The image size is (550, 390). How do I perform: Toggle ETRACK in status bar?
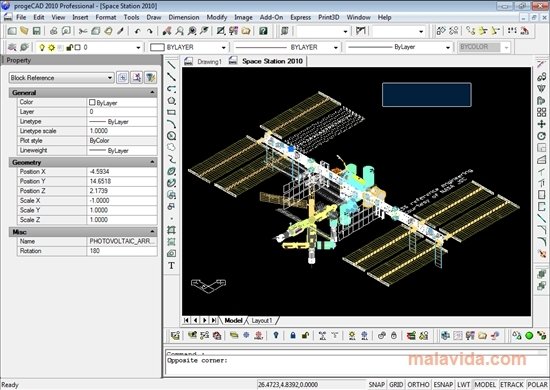click(x=511, y=385)
